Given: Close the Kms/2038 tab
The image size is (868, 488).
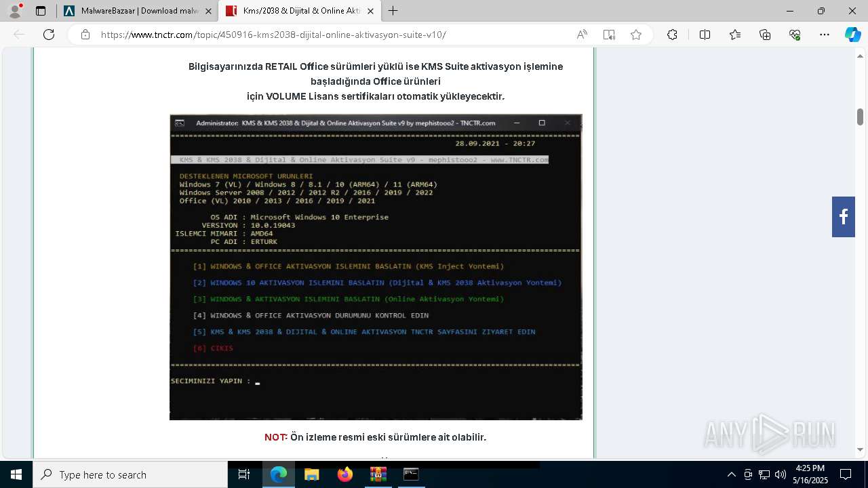Looking at the screenshot, I should [x=370, y=11].
